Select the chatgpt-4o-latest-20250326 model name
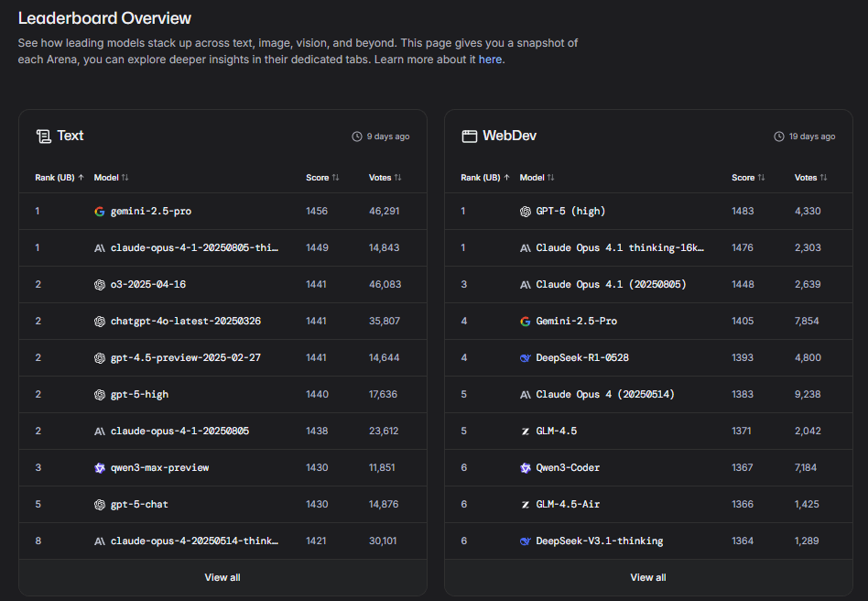Image resolution: width=868 pixels, height=601 pixels. [x=186, y=322]
